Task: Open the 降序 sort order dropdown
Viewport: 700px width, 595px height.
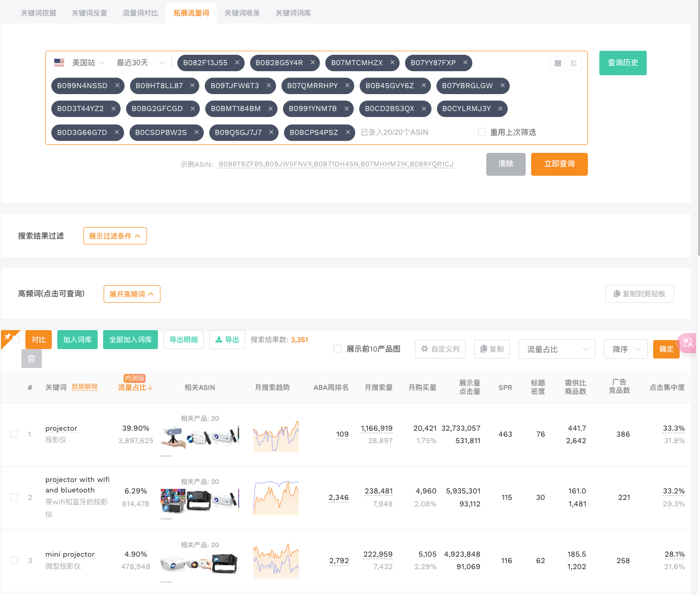Action: point(626,349)
